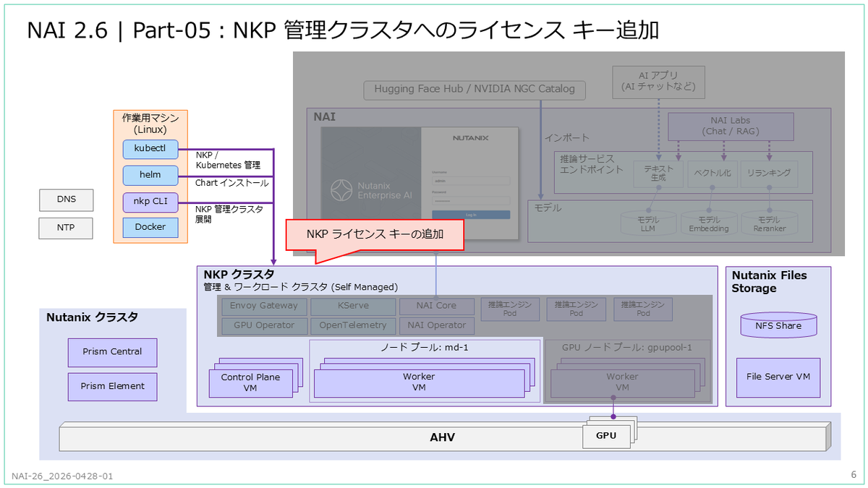The image size is (868, 488).
Task: Select the Docker box
Action: [x=150, y=227]
